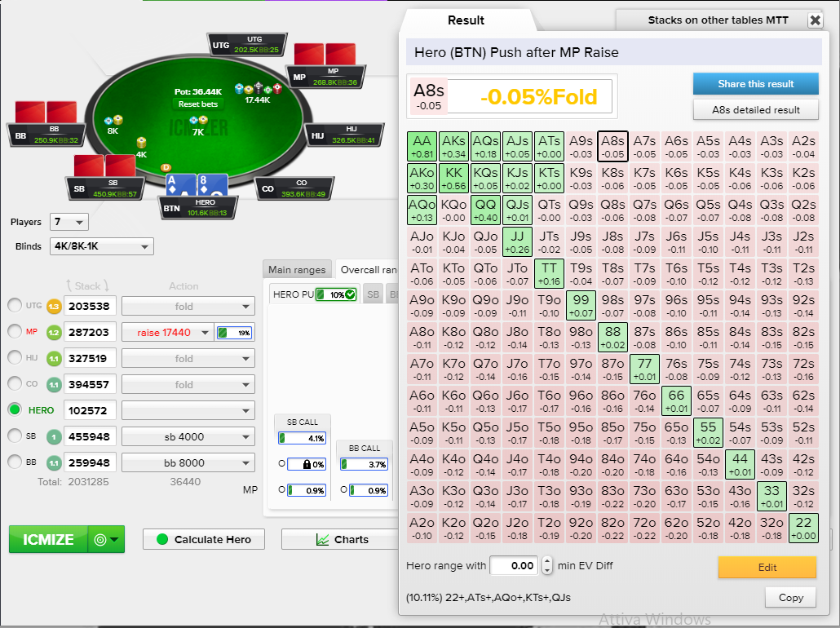Viewport: 840px width, 628px height.
Task: Open A8s detailed result
Action: 755,110
